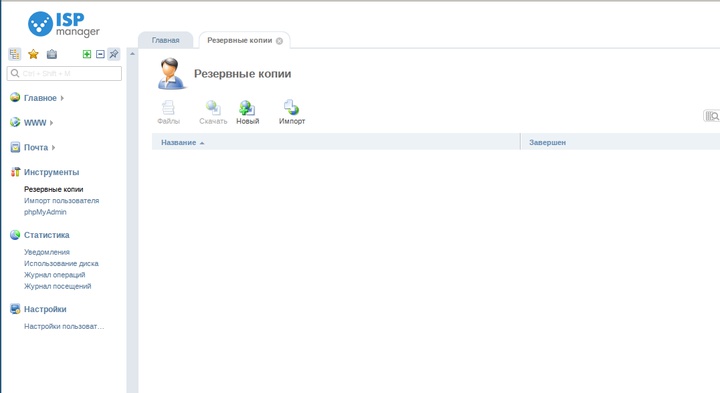Show the menu tree view icon

pos(15,54)
